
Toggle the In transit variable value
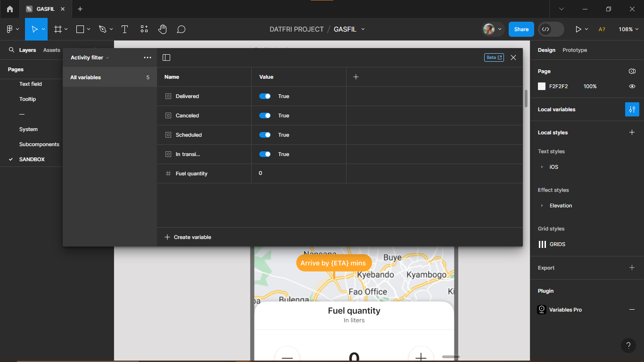pyautogui.click(x=265, y=154)
